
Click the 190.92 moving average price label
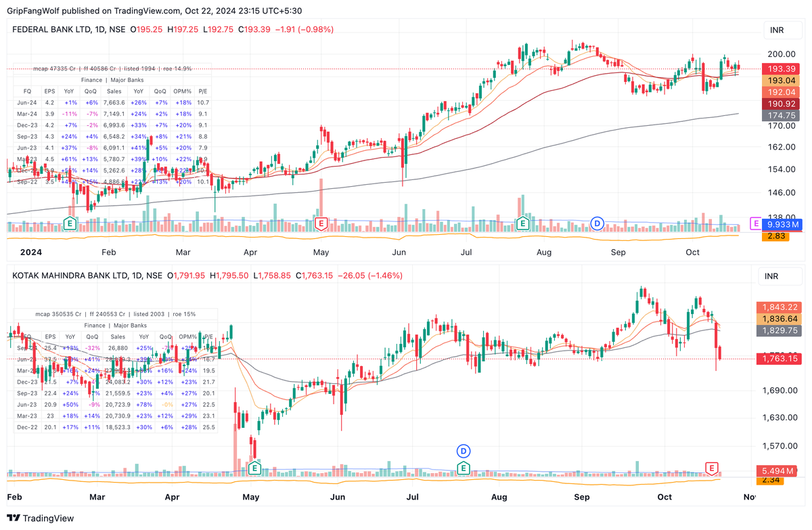click(x=782, y=104)
